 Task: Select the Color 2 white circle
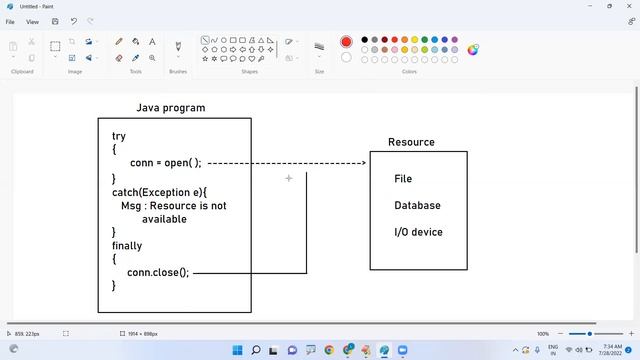tap(346, 58)
